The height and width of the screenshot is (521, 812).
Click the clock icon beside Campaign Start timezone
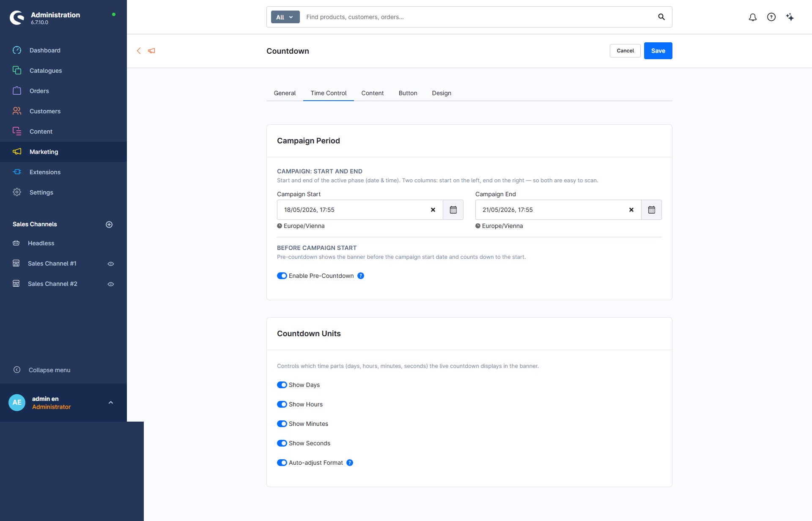[280, 226]
